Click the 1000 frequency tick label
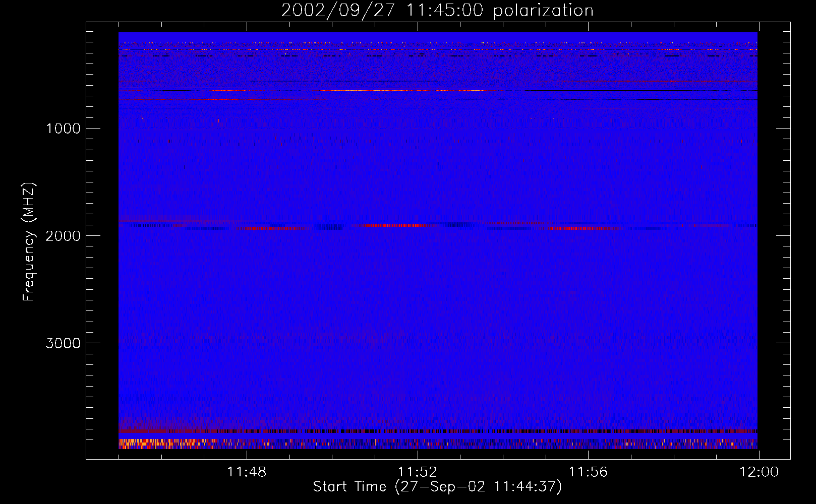The height and width of the screenshot is (504, 816). pyautogui.click(x=63, y=129)
